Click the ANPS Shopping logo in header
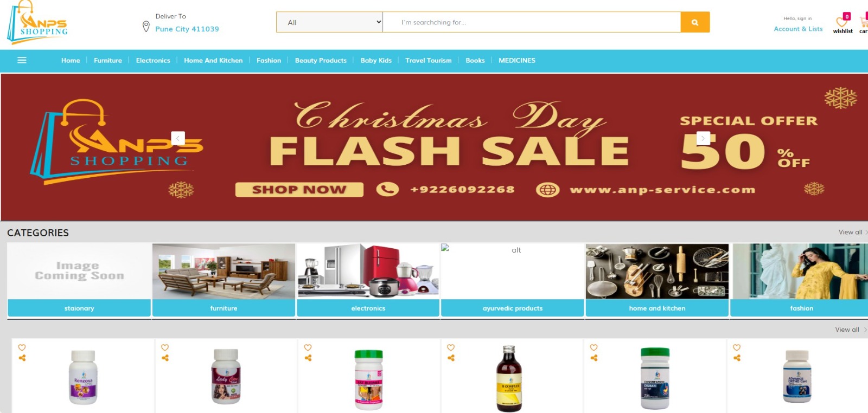The image size is (868, 413). tap(38, 22)
